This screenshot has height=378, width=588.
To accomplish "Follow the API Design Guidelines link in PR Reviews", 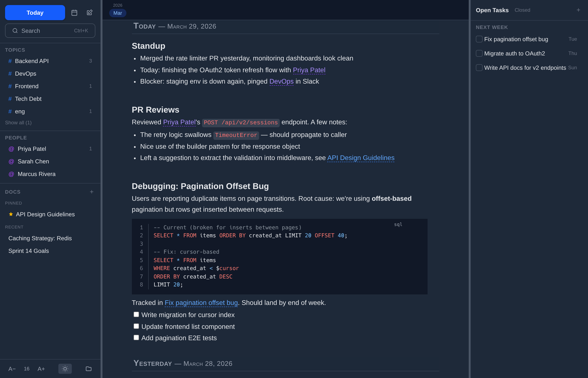I will pyautogui.click(x=361, y=158).
